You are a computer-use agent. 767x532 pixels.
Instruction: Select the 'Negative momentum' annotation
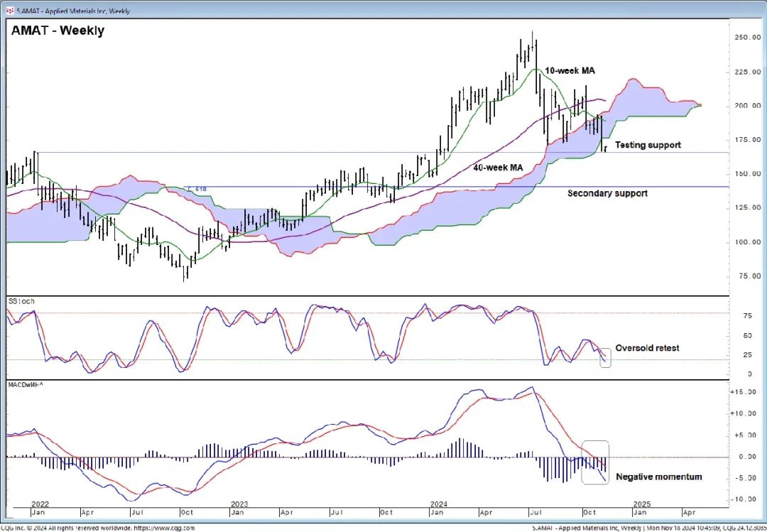[x=659, y=477]
